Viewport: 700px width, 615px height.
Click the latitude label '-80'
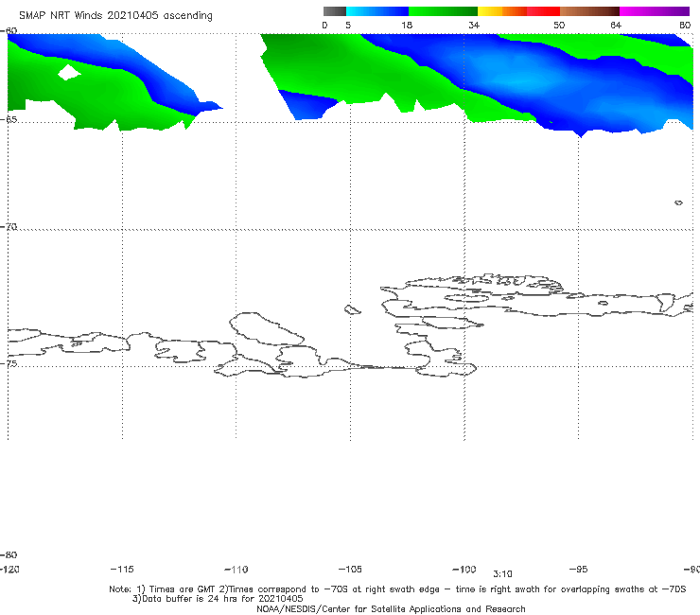pos(9,555)
